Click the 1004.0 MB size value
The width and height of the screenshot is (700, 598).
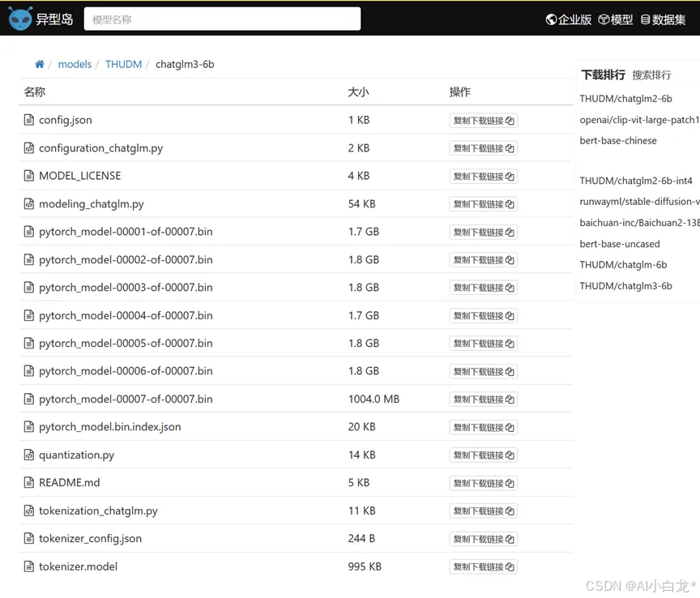pyautogui.click(x=373, y=399)
